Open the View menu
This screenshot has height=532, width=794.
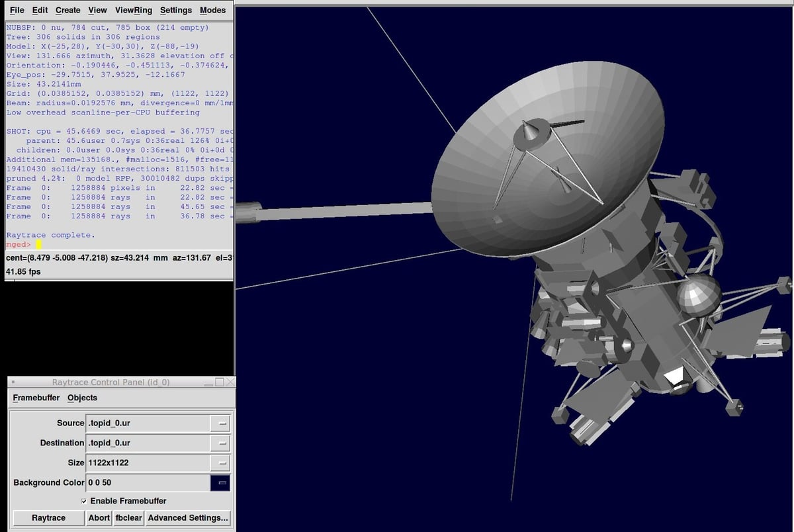click(x=97, y=10)
